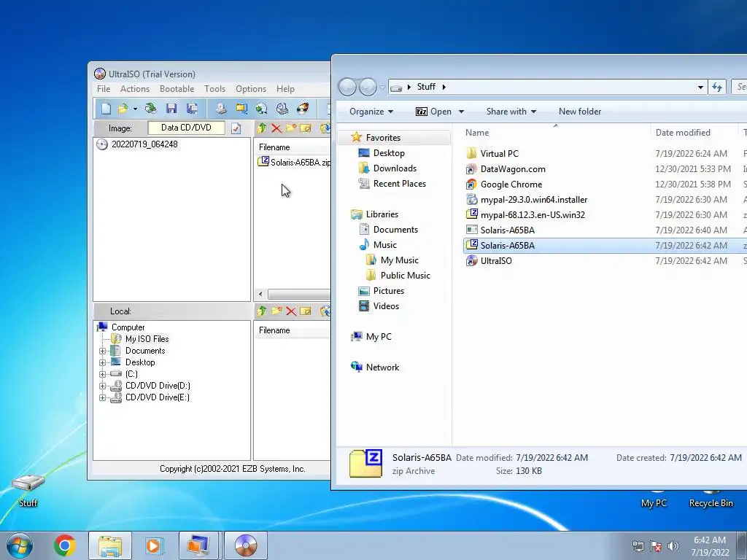Click the Mount to Virtual Drive icon in UltraISO

[x=282, y=109]
